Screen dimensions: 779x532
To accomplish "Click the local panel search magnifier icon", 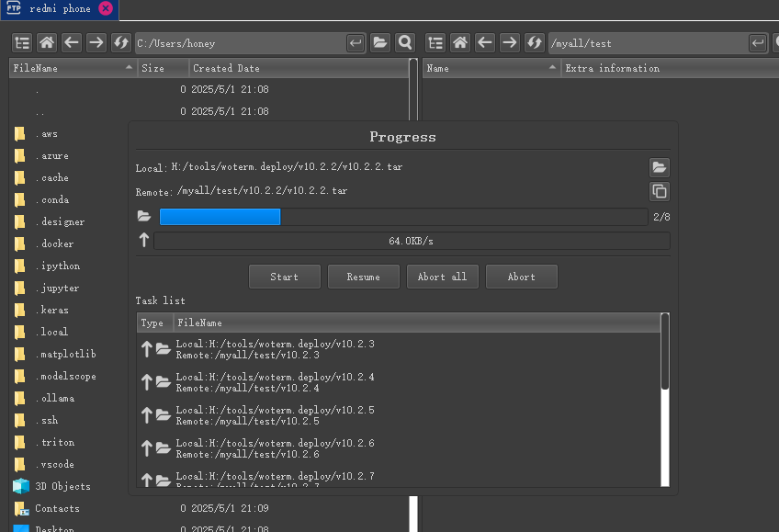I will 405,42.
